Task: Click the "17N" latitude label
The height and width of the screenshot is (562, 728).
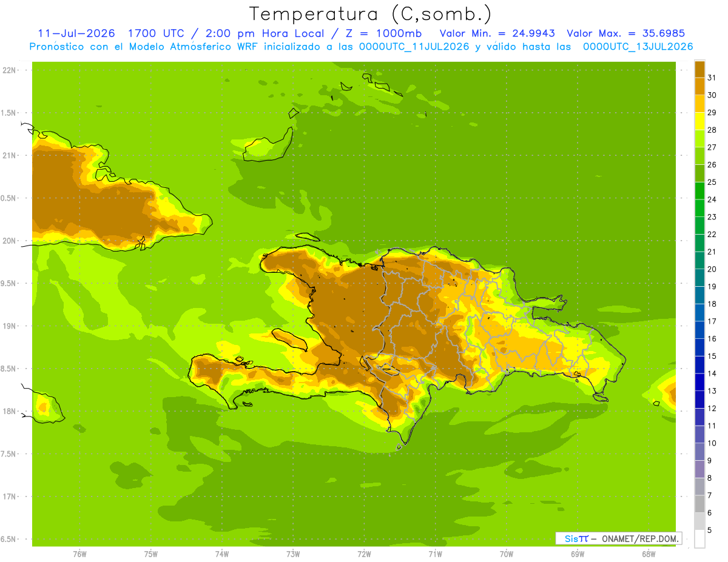Action: (x=8, y=497)
